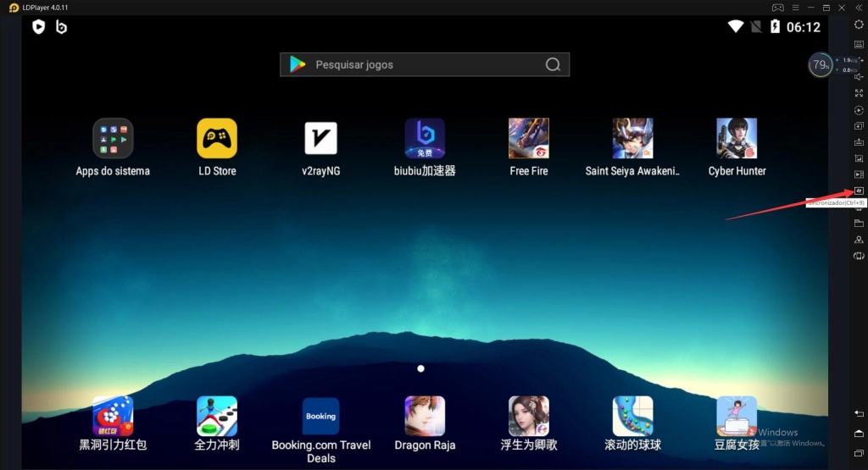Open Booking.com Travel Deals app
This screenshot has height=470, width=868.
click(x=320, y=417)
